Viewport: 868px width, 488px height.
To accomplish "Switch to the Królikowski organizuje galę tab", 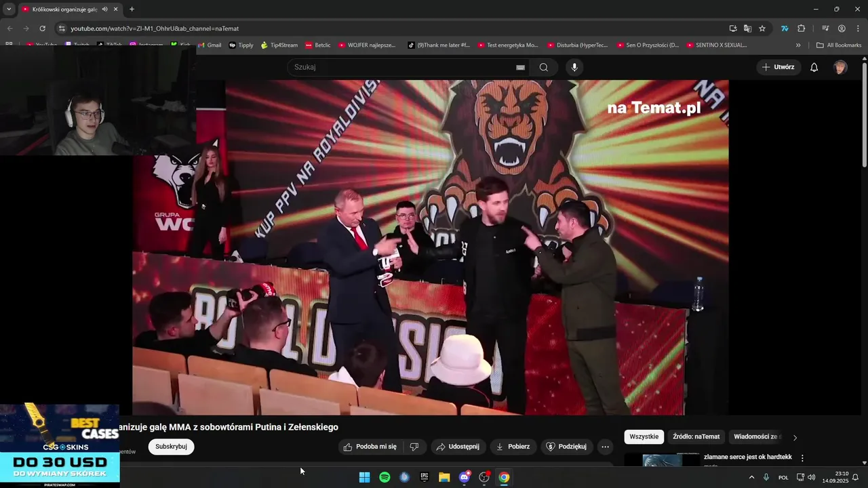I will [64, 9].
